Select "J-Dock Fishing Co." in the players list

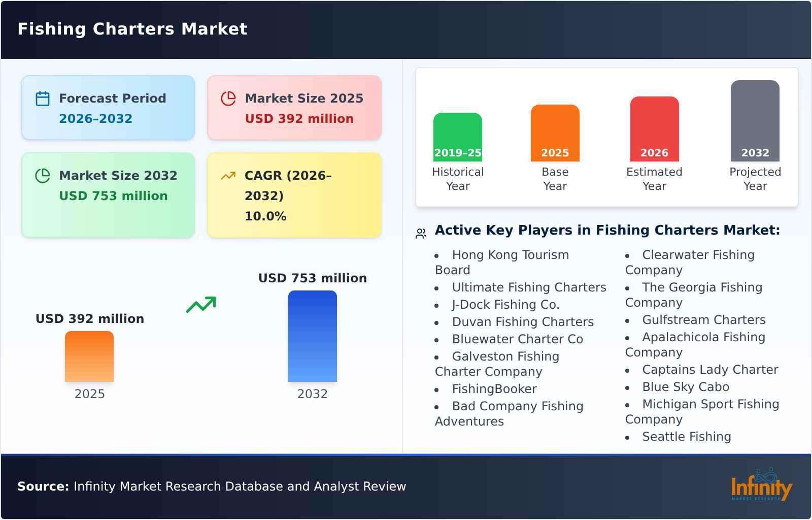click(x=506, y=305)
